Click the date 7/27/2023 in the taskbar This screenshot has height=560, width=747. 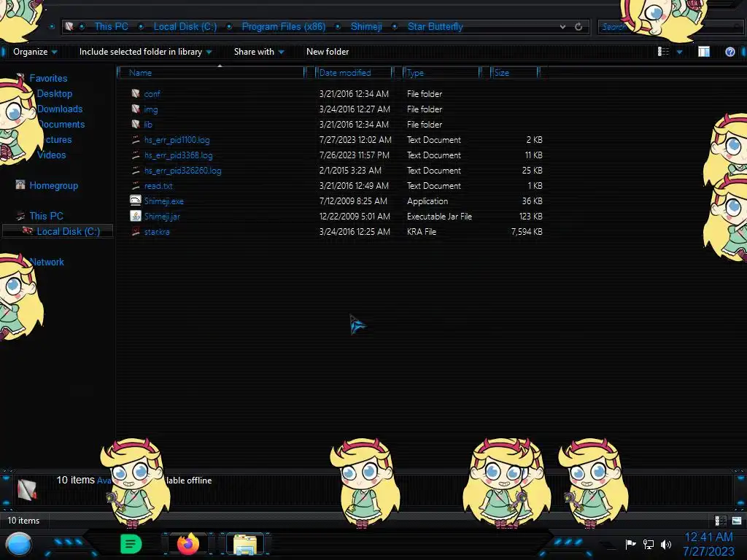click(x=708, y=551)
